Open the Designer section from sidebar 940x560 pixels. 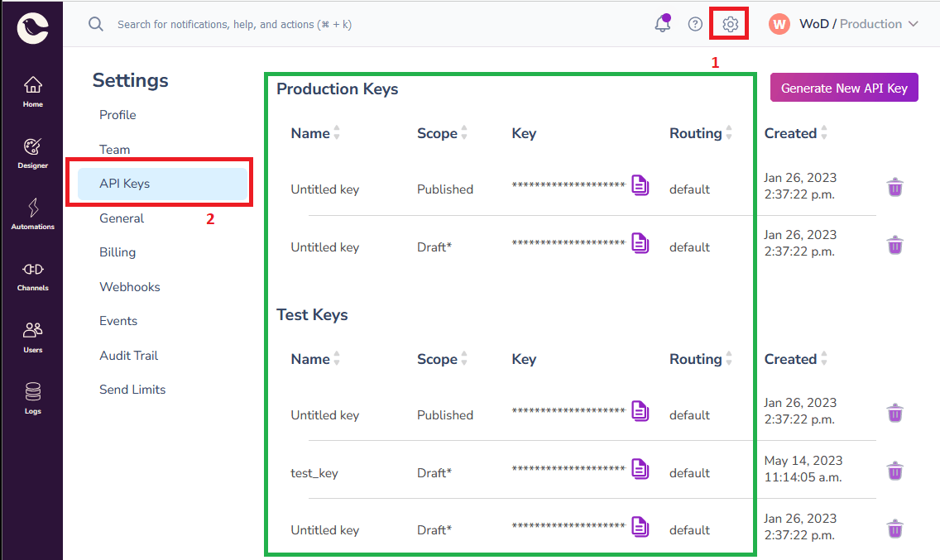[32, 151]
